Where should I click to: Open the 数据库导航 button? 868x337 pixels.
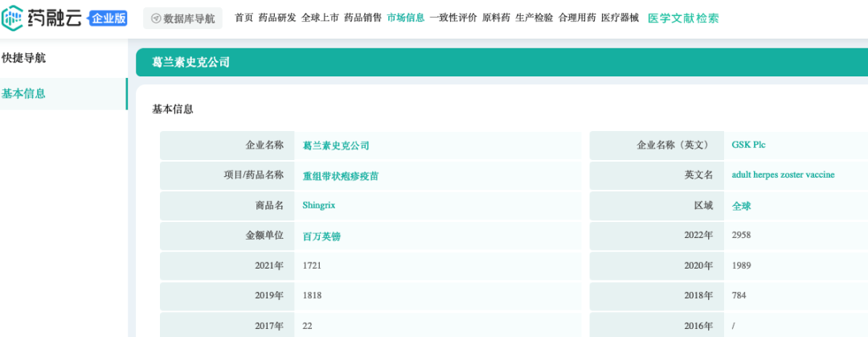(x=182, y=18)
